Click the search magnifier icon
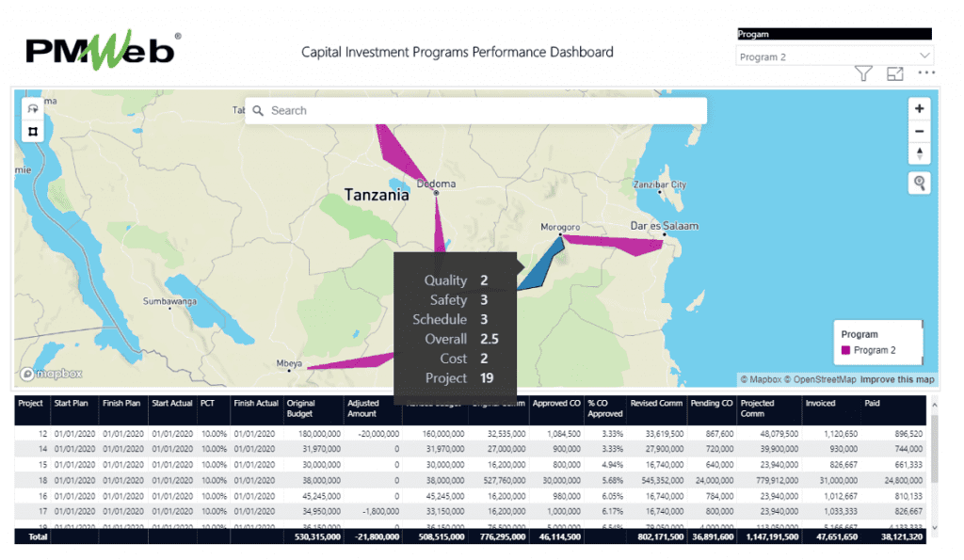 coord(258,111)
